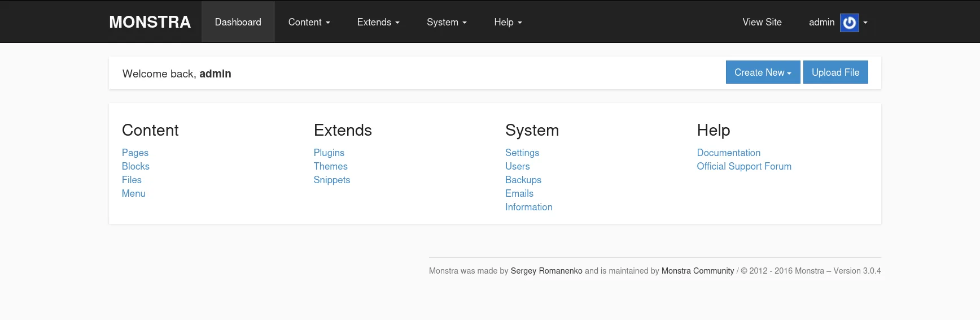Viewport: 980px width, 320px height.
Task: Click the admin avatar power icon
Action: point(849,23)
